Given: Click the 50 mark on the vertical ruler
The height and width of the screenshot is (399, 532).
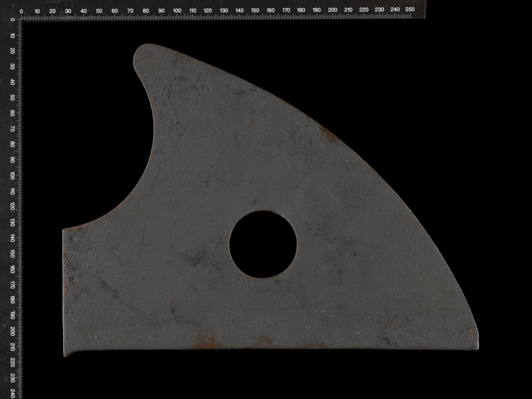Looking at the screenshot, I should pyautogui.click(x=12, y=98).
